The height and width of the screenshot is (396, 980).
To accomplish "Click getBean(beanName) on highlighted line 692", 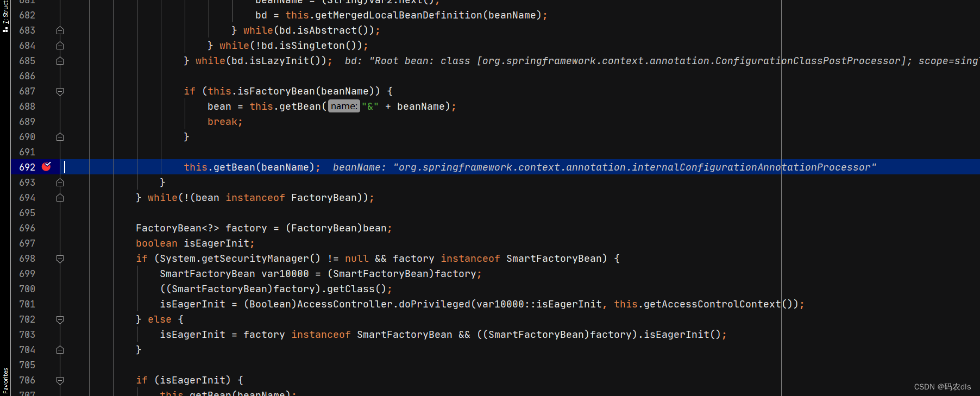I will [264, 167].
